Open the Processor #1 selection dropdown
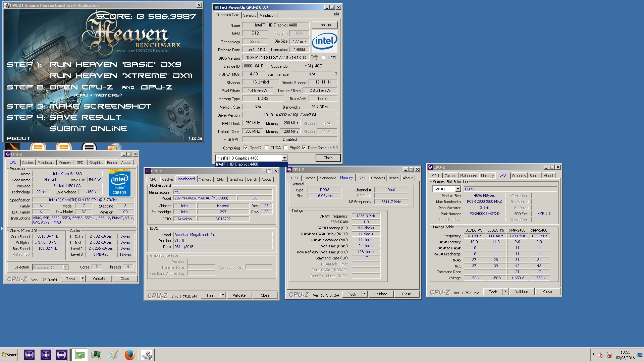This screenshot has height=362, width=644. [x=66, y=267]
